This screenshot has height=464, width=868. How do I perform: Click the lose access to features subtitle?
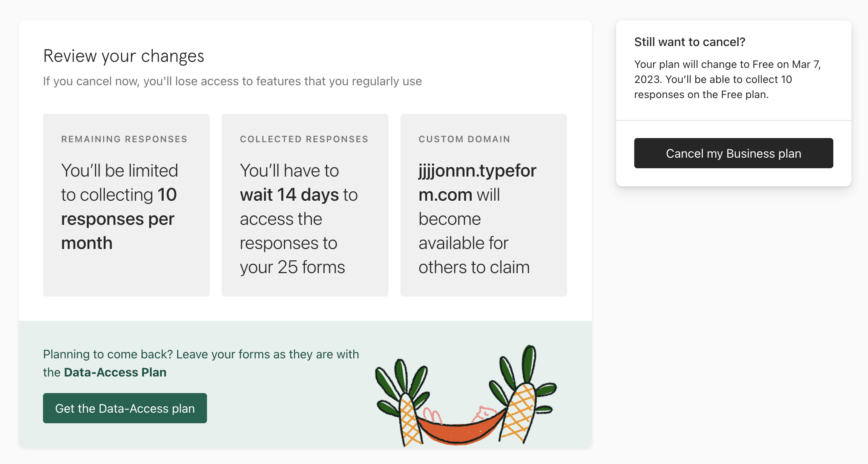coord(232,81)
